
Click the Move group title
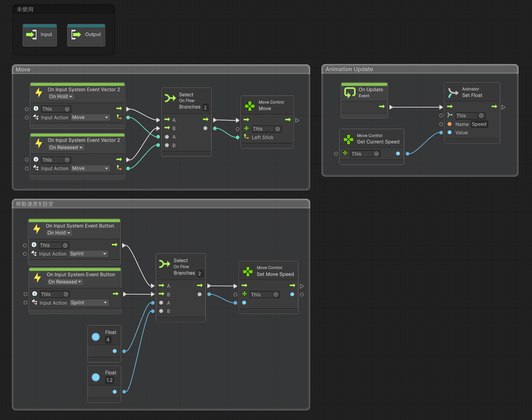pyautogui.click(x=23, y=70)
